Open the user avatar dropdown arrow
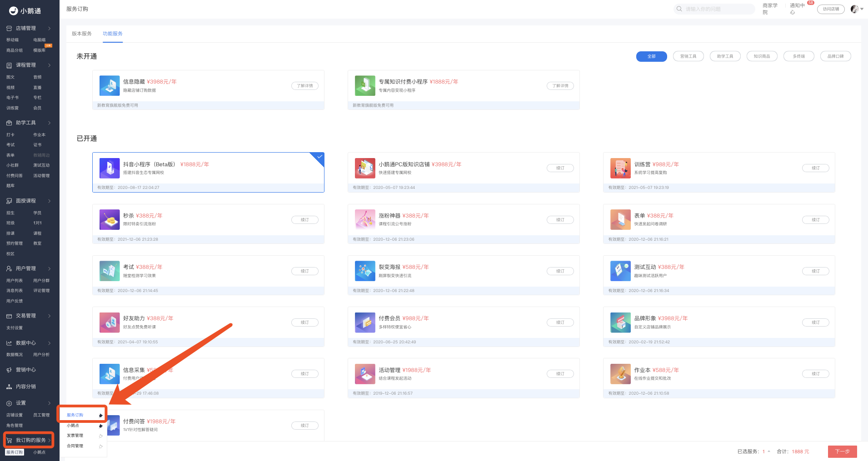Screen dimensions: 868x461 pyautogui.click(x=862, y=9)
